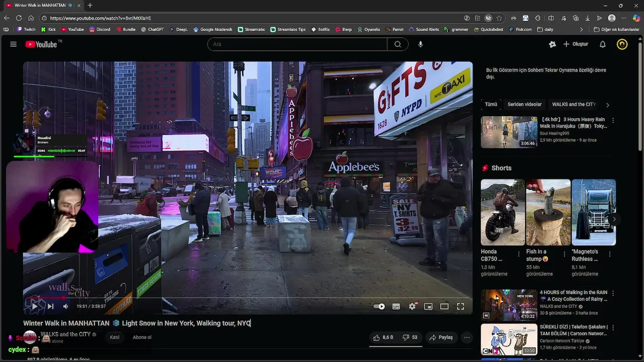The height and width of the screenshot is (362, 644).
Task: Open the Kick bookmark
Action: (x=48, y=30)
